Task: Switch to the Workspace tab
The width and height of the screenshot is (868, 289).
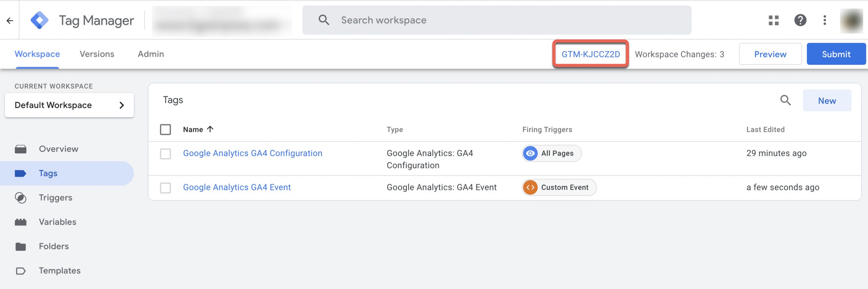Action: tap(37, 54)
